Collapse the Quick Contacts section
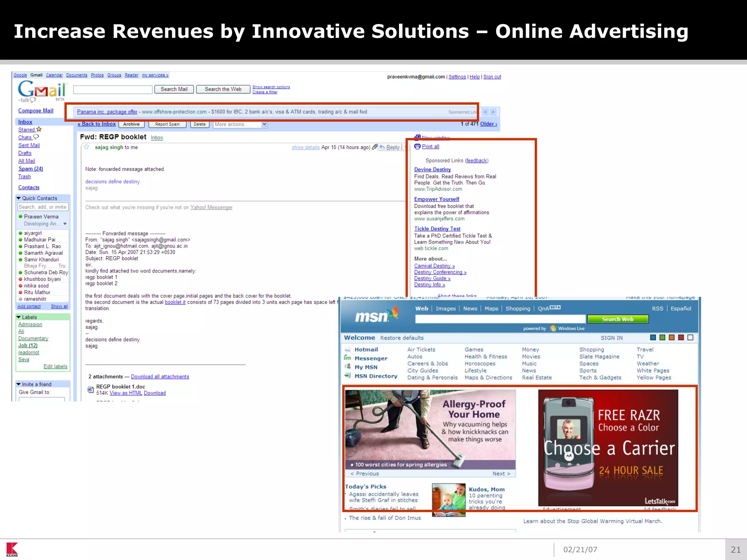 [18, 198]
